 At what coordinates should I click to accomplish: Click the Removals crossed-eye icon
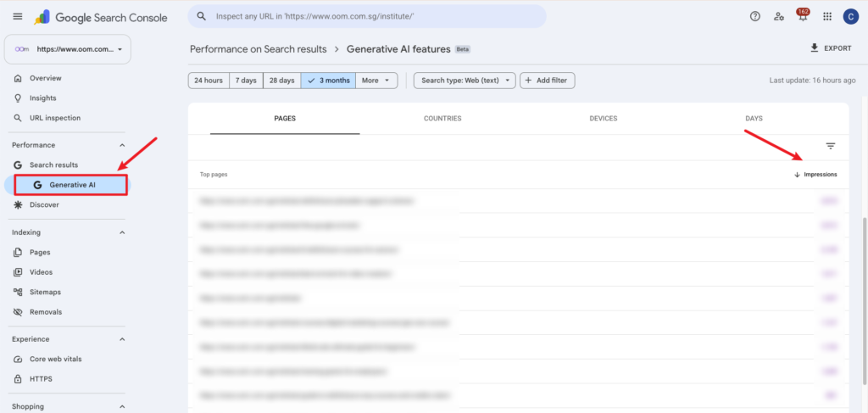[x=19, y=312]
